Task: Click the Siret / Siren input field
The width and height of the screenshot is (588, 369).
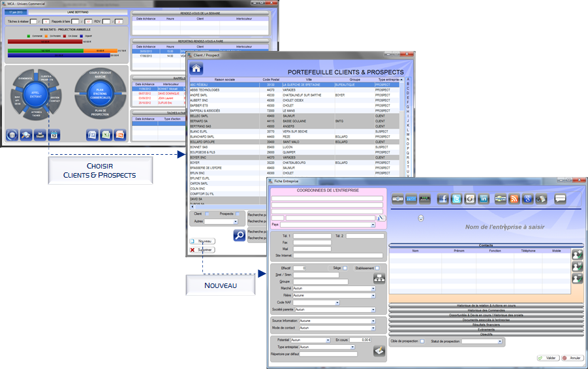Action: coord(316,275)
